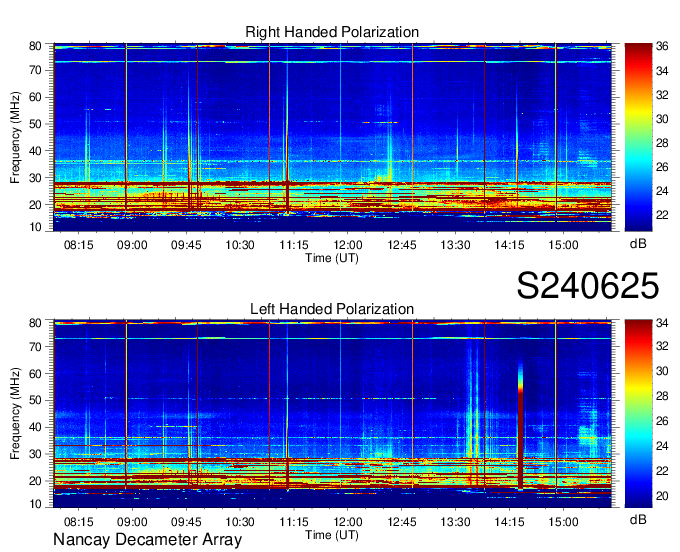Click the "Time (UT)" label under the right-handed plot
680x552 pixels.
coord(332,258)
